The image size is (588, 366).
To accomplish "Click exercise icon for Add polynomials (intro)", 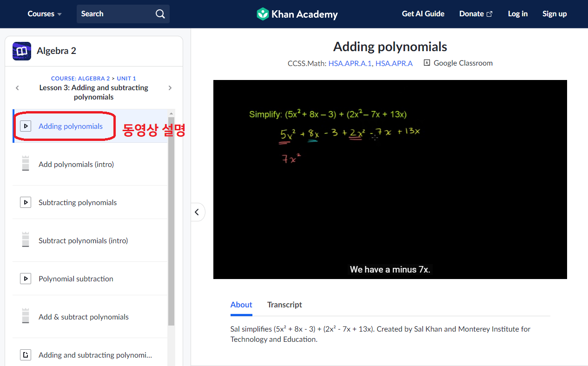I will [x=26, y=164].
